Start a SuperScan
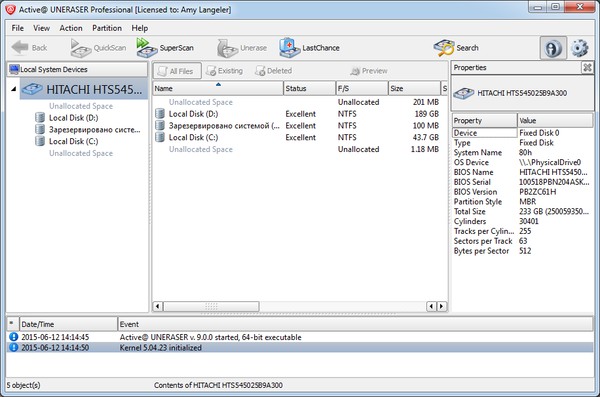The height and width of the screenshot is (397, 600). point(165,48)
